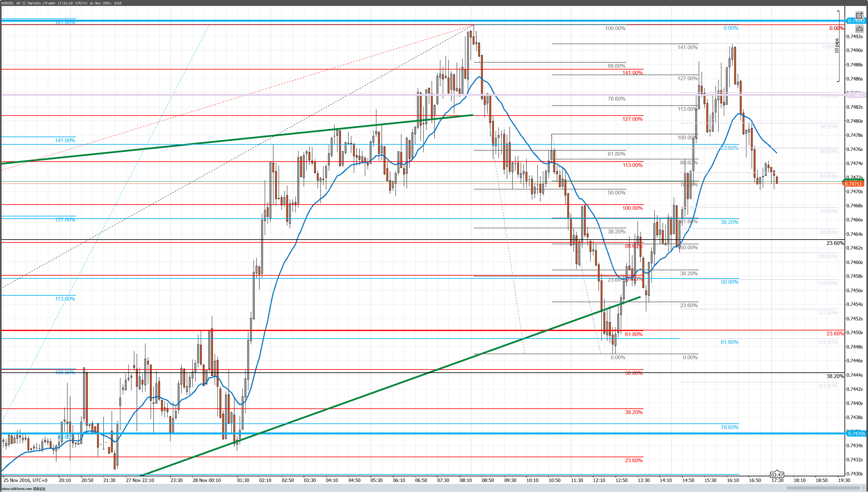Click the blue 50.00% label on the right
This screenshot has width=868, height=492.
tap(730, 282)
